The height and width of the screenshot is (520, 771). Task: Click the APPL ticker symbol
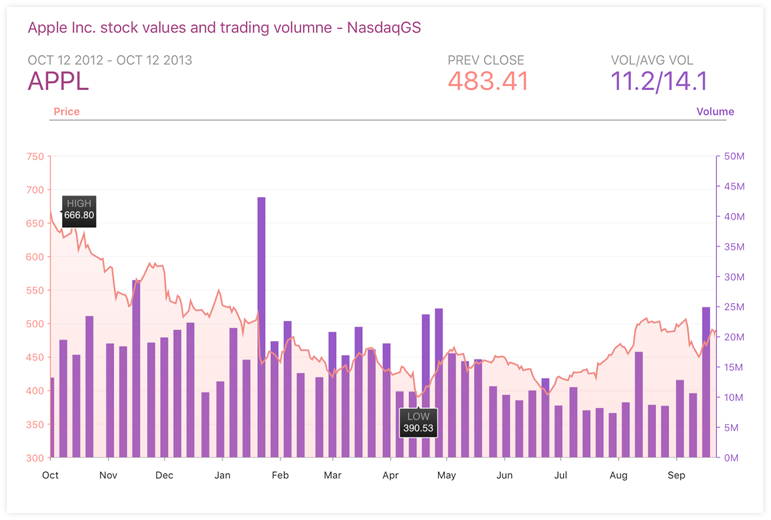pos(58,81)
